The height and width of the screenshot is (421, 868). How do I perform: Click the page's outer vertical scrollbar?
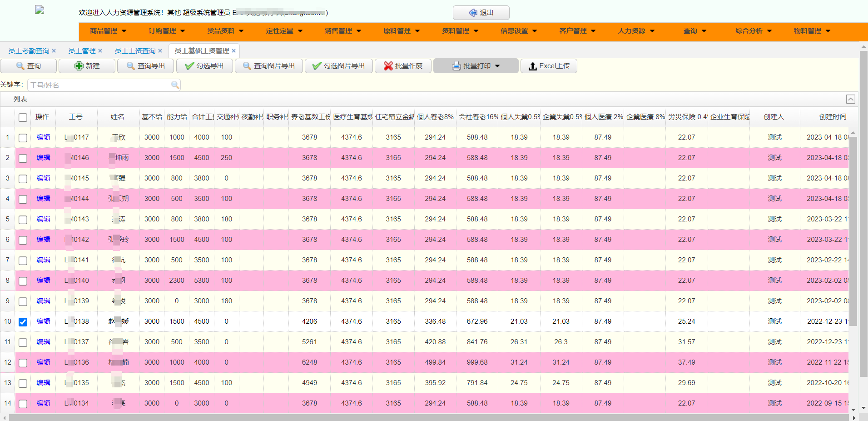click(863, 214)
